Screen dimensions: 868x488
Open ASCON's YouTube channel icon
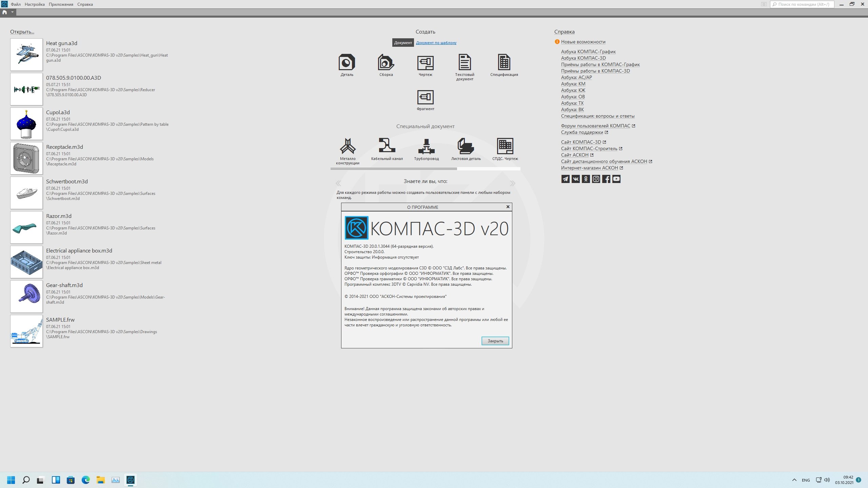tap(616, 179)
